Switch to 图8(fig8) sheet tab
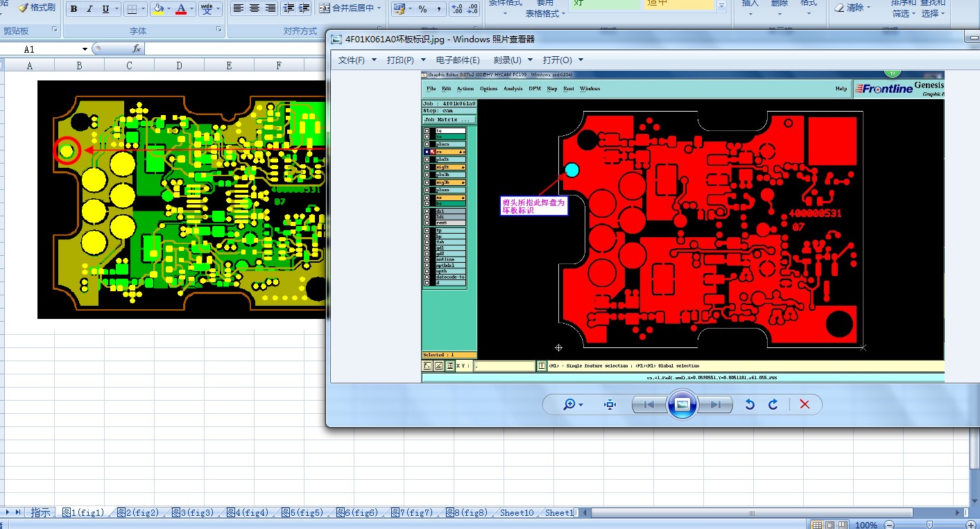Image resolution: width=980 pixels, height=529 pixels. point(466,513)
